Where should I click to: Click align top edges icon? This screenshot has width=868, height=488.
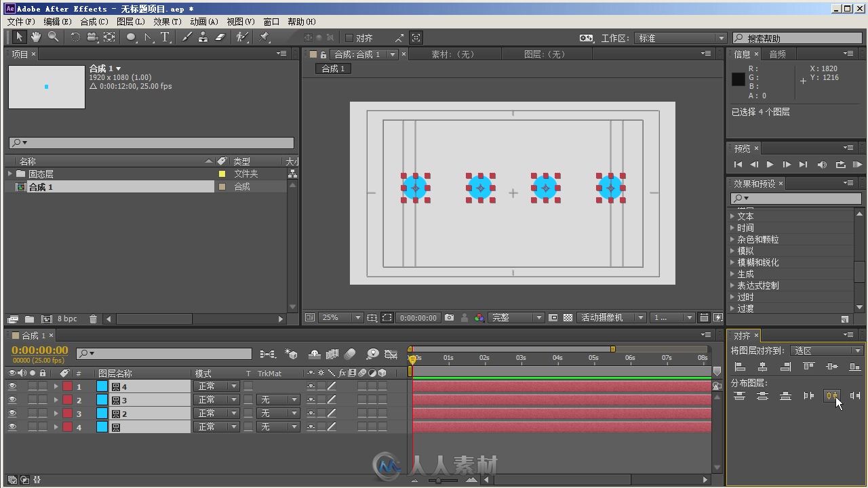809,367
